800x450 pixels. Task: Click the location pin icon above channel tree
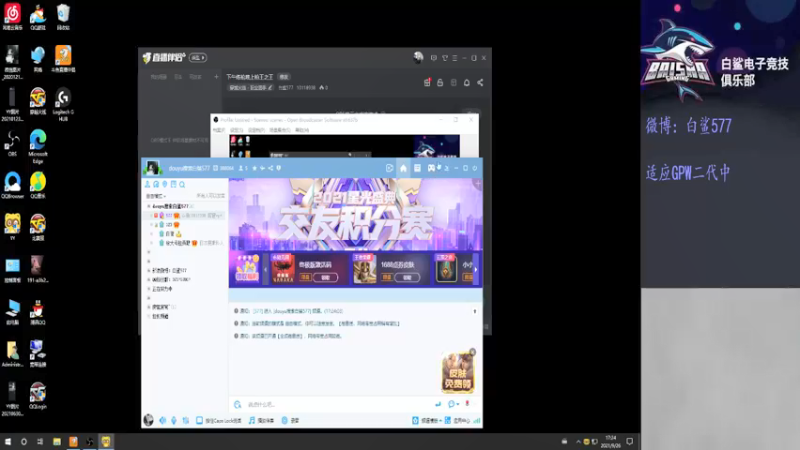165,184
